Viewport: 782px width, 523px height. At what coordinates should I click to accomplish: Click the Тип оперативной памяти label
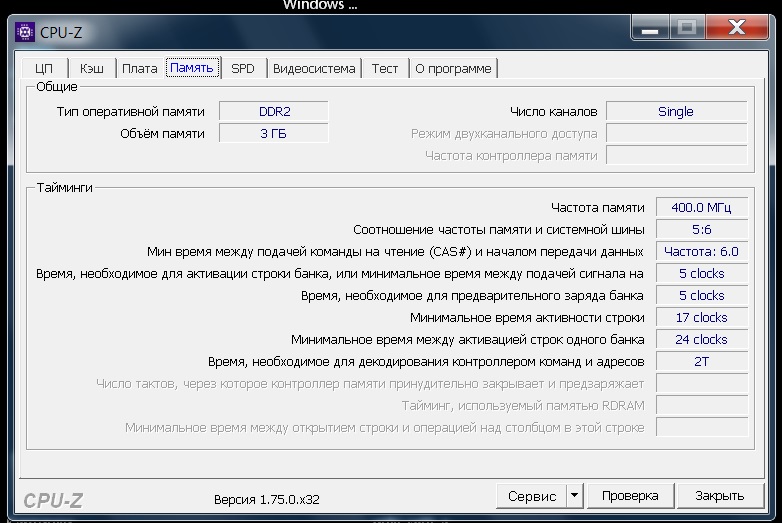click(x=131, y=112)
